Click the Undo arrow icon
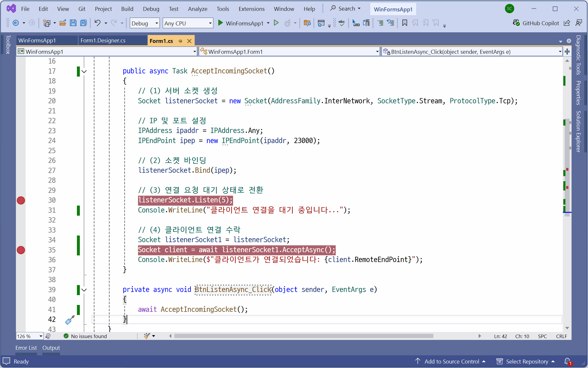This screenshot has width=588, height=368. point(97,23)
